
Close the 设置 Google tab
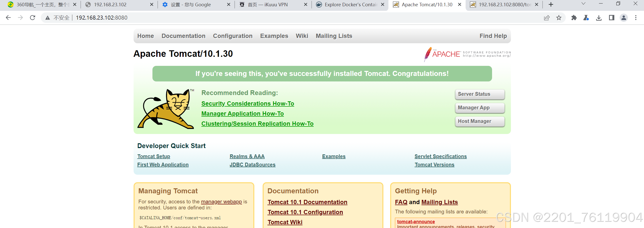(x=229, y=5)
